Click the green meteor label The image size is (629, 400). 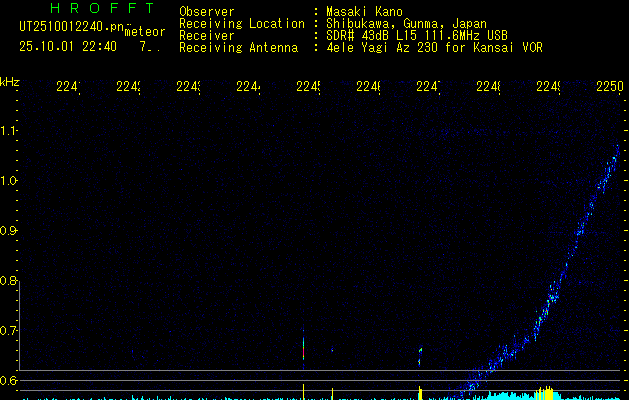pyautogui.click(x=144, y=32)
